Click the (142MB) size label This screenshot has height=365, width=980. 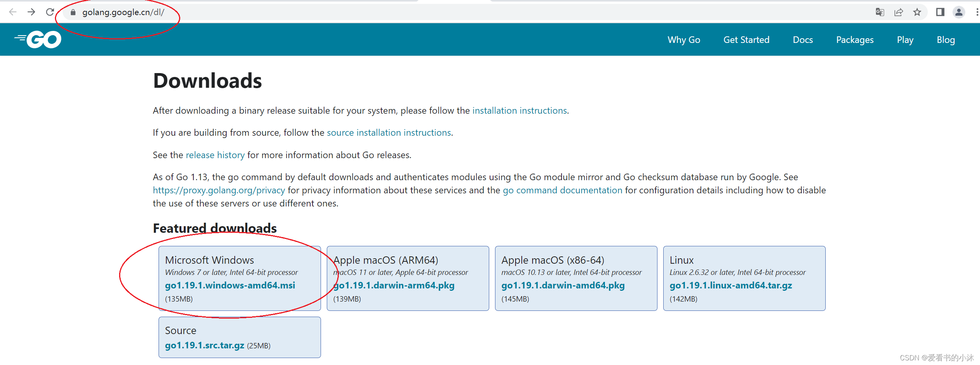coord(683,299)
